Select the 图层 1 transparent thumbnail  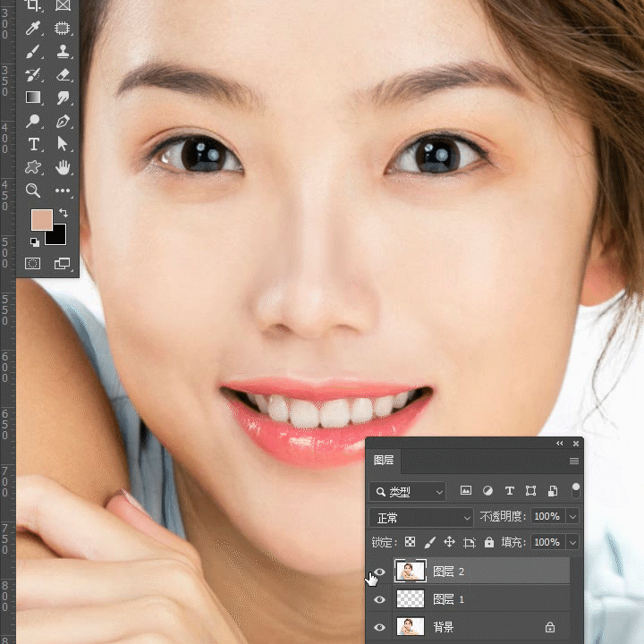[411, 599]
